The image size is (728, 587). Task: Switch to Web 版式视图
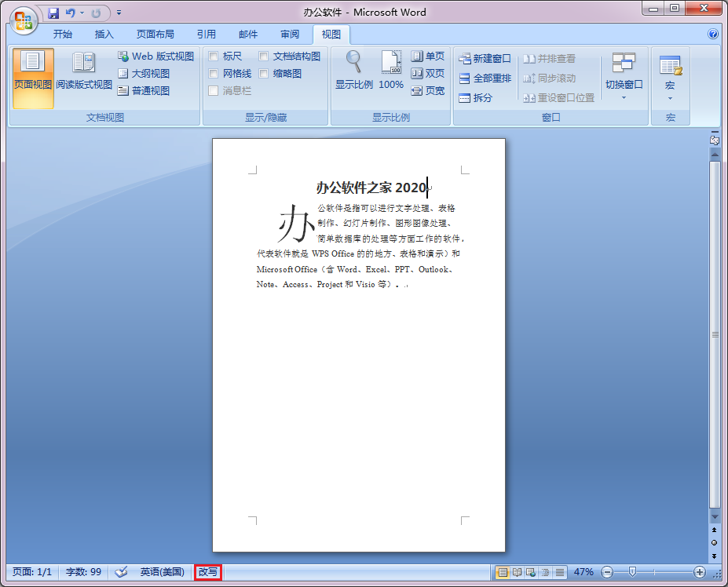click(156, 57)
